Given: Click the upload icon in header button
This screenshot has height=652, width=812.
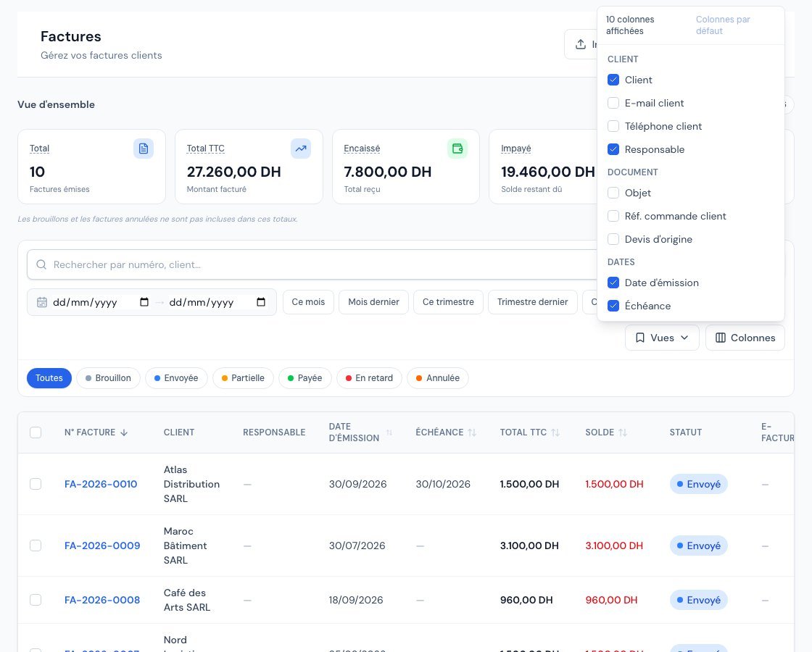Looking at the screenshot, I should [x=581, y=44].
